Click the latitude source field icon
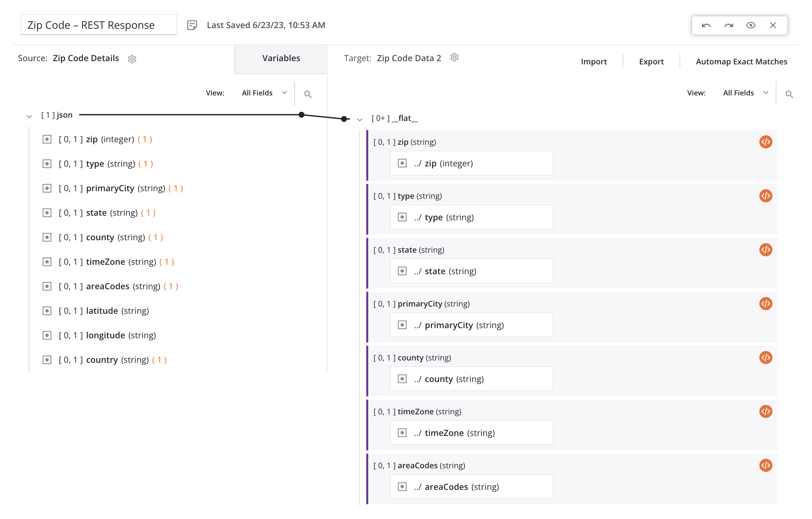This screenshot has height=519, width=812. [47, 311]
